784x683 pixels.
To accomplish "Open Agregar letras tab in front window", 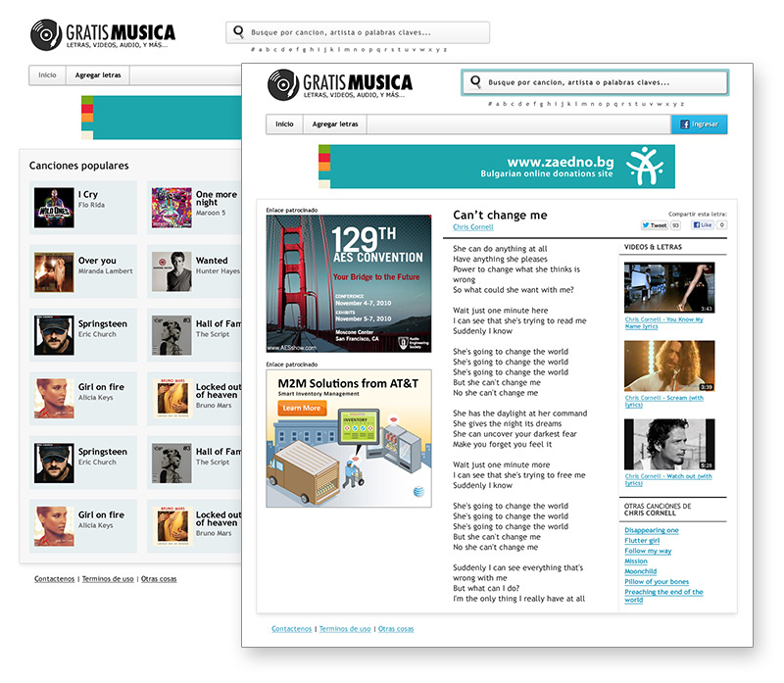I will coord(335,124).
